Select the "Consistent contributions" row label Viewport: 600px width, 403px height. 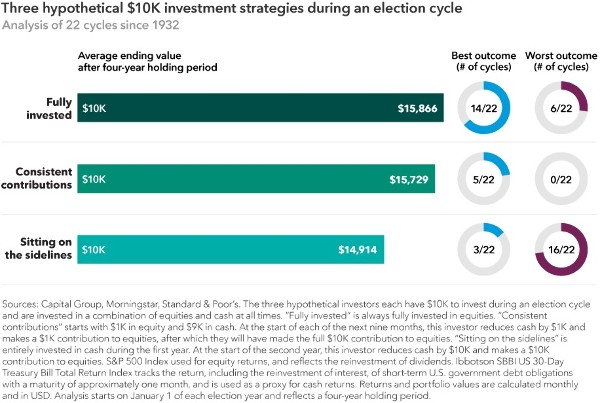coord(37,178)
